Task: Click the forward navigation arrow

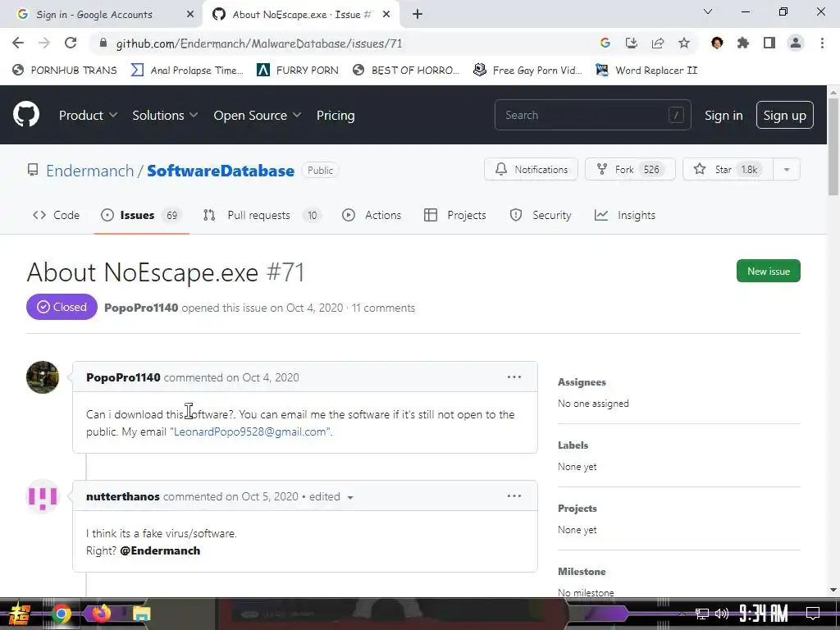Action: pos(44,43)
